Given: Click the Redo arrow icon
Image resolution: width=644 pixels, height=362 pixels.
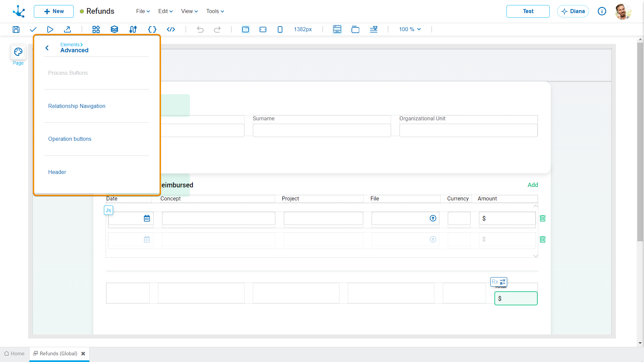Looking at the screenshot, I should coord(217,29).
